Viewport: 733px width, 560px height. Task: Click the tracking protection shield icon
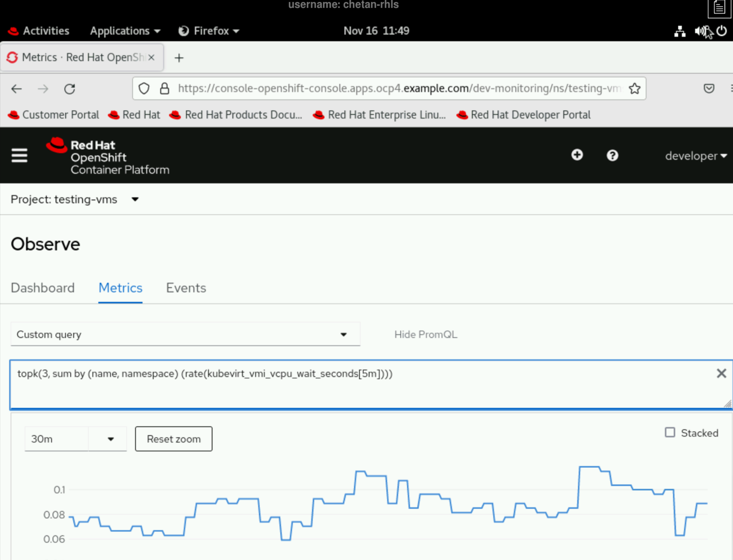tap(144, 88)
